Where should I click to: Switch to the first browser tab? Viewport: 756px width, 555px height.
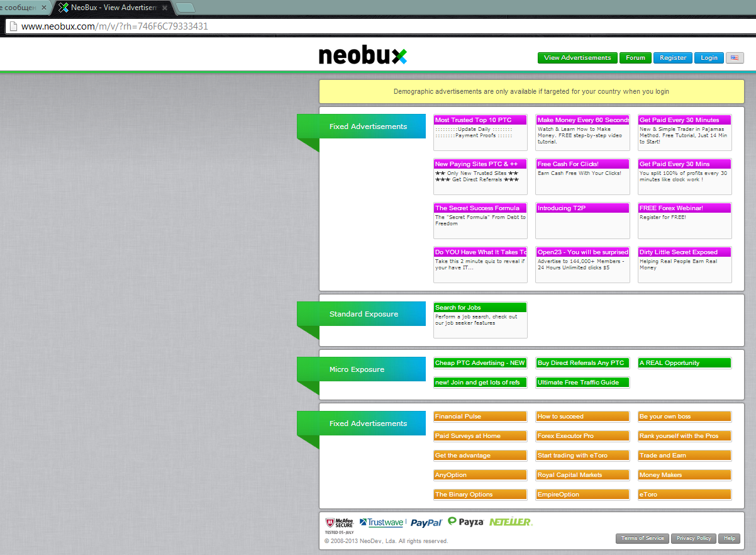point(24,8)
